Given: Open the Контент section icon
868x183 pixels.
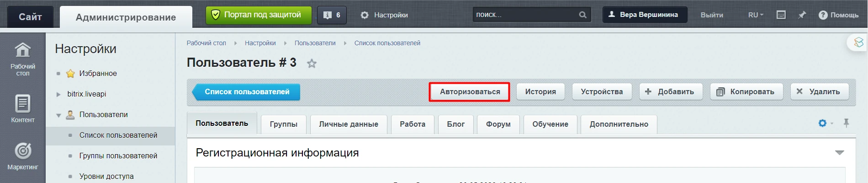Looking at the screenshot, I should 22,104.
